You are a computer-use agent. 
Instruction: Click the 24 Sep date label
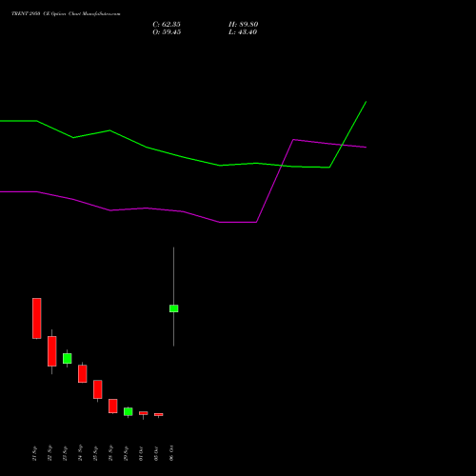[x=80, y=453]
